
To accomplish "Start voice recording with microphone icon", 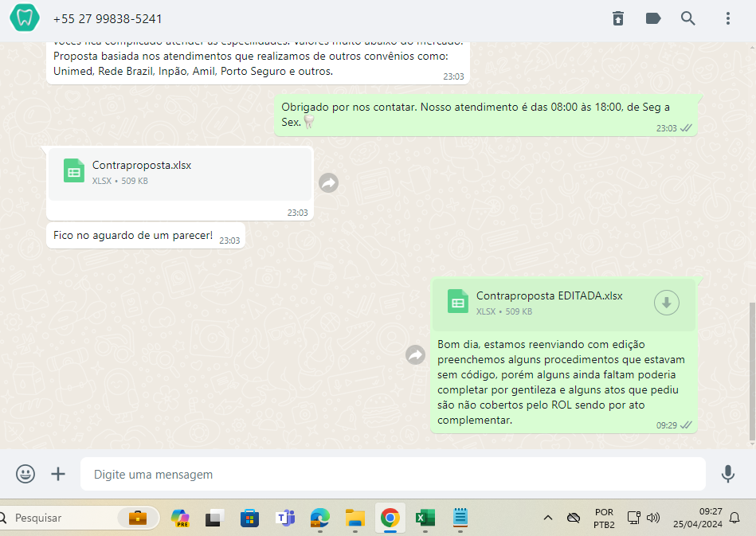I will point(727,474).
